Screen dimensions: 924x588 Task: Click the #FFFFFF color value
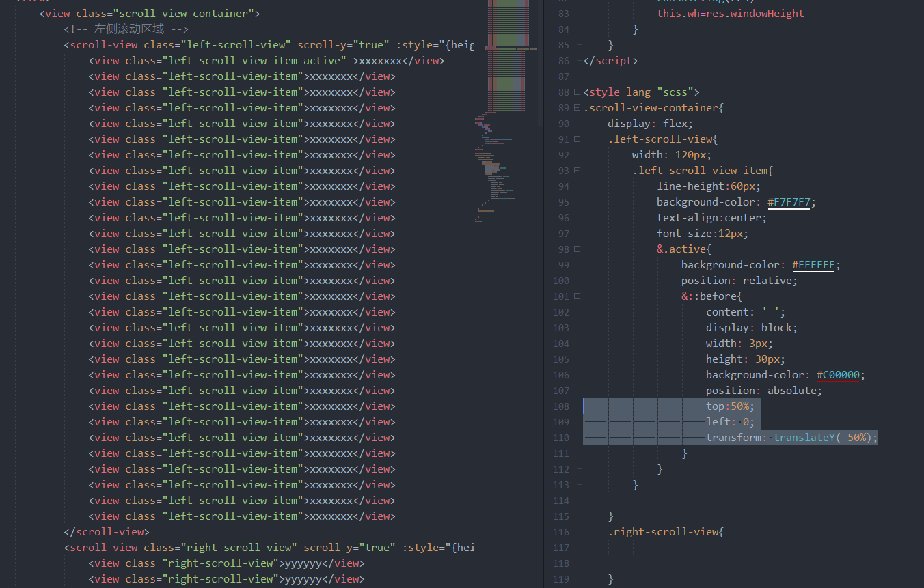click(813, 265)
